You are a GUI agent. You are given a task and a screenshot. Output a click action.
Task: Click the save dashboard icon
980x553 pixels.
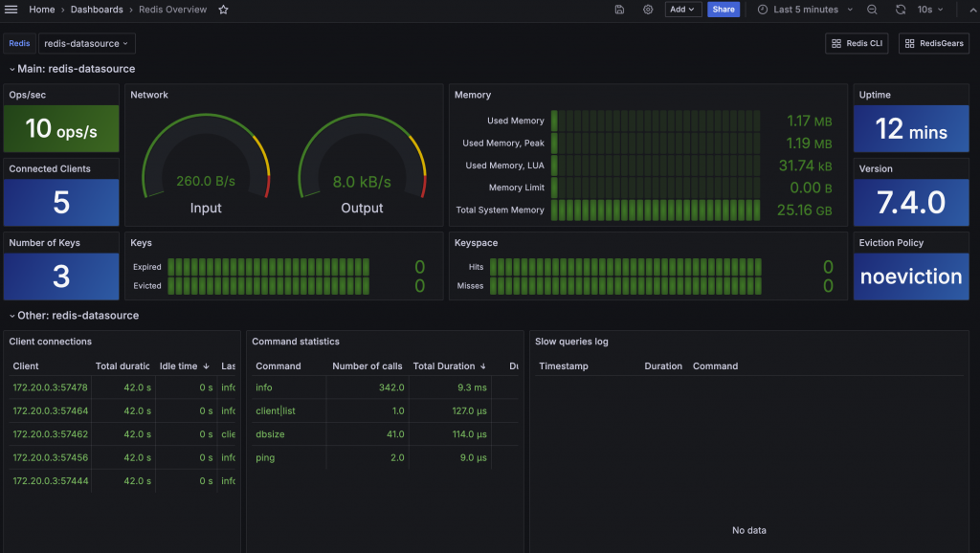tap(619, 10)
